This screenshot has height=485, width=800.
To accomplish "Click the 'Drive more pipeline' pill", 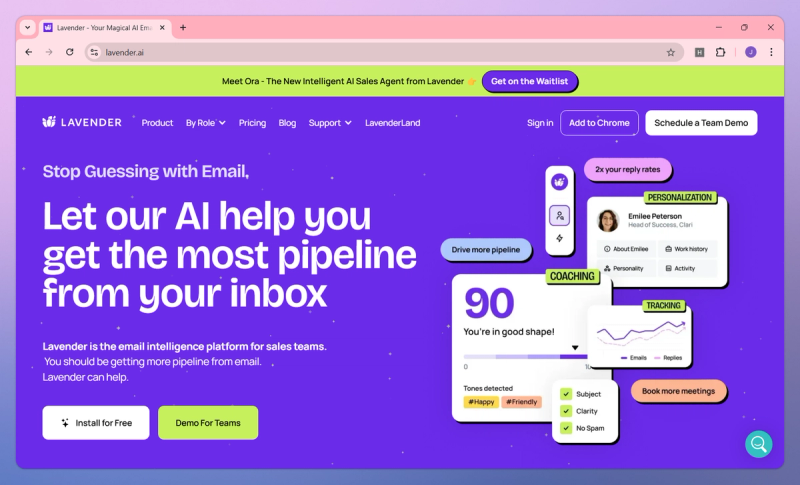I will pos(486,249).
